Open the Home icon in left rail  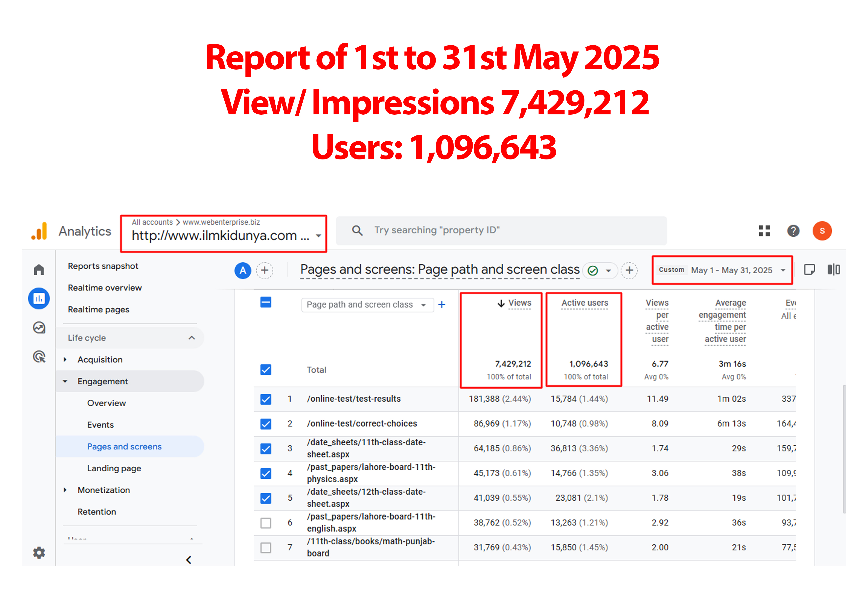coord(39,270)
